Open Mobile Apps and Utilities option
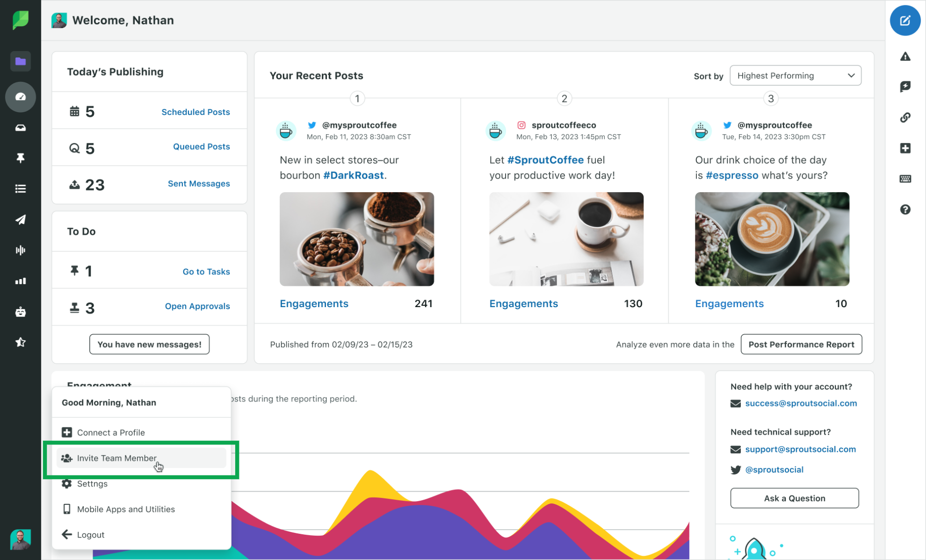Viewport: 926px width, 560px height. [x=126, y=509]
